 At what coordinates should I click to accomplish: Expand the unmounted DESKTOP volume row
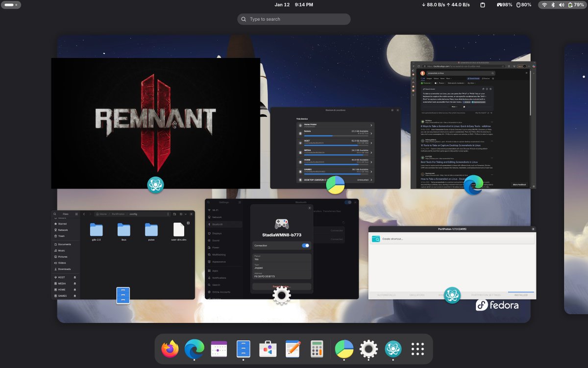pyautogui.click(x=336, y=180)
